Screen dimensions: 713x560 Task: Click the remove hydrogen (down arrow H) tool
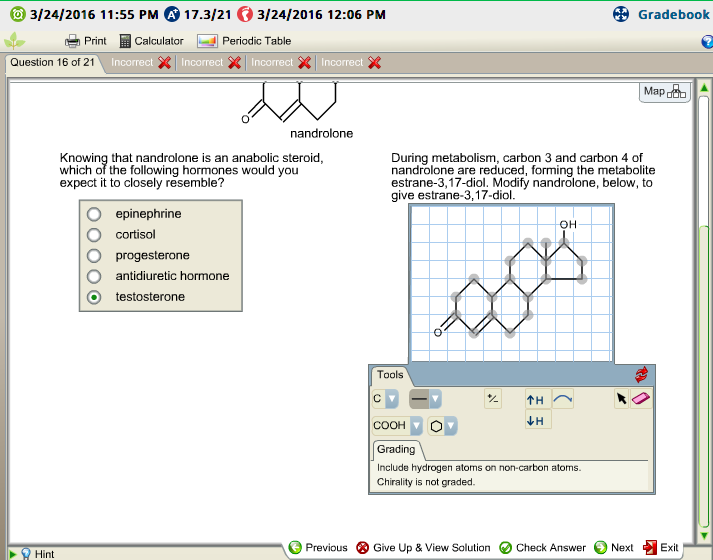[535, 421]
